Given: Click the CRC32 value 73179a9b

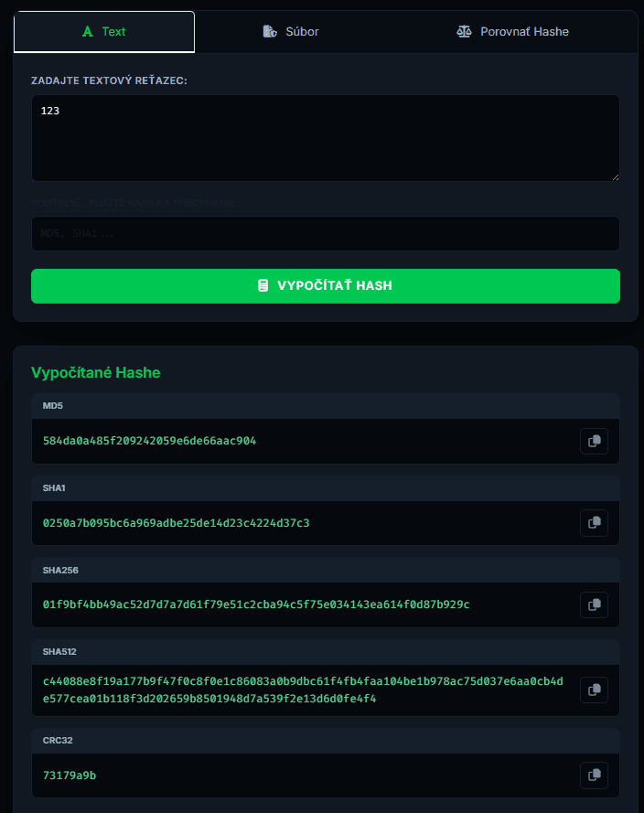Looking at the screenshot, I should pyautogui.click(x=70, y=776).
